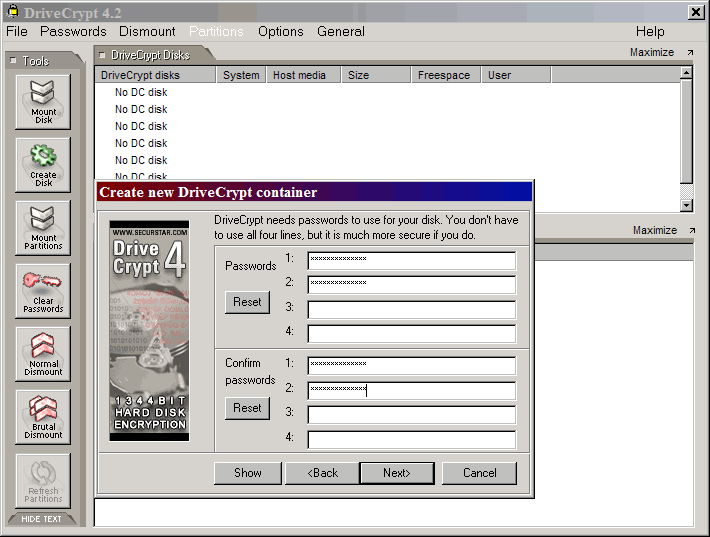Click the User column header

click(517, 75)
